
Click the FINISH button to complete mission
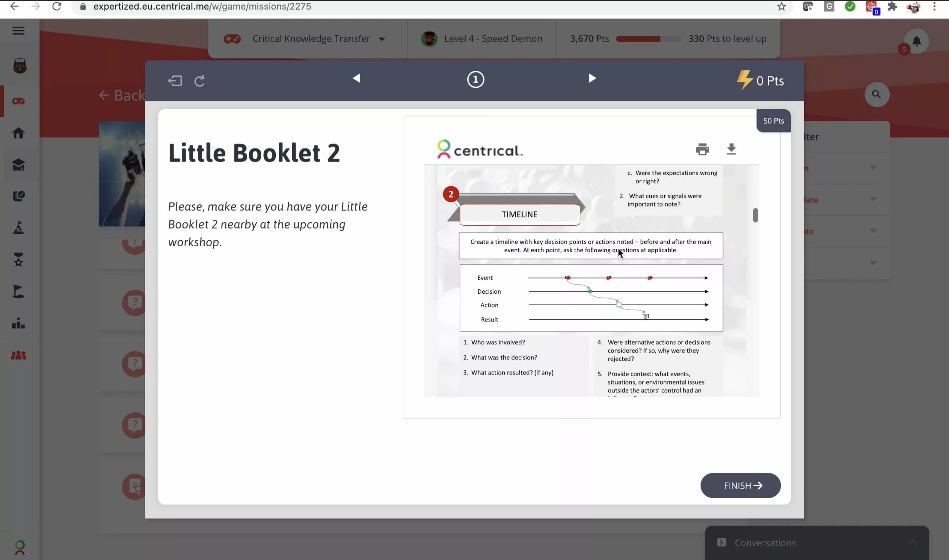click(740, 485)
